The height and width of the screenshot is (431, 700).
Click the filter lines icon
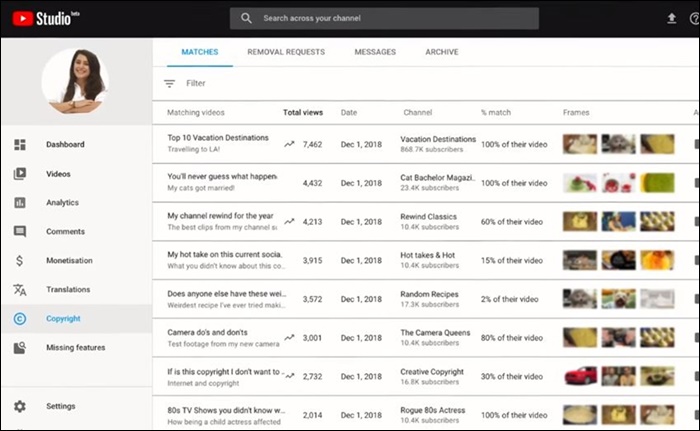(x=169, y=84)
